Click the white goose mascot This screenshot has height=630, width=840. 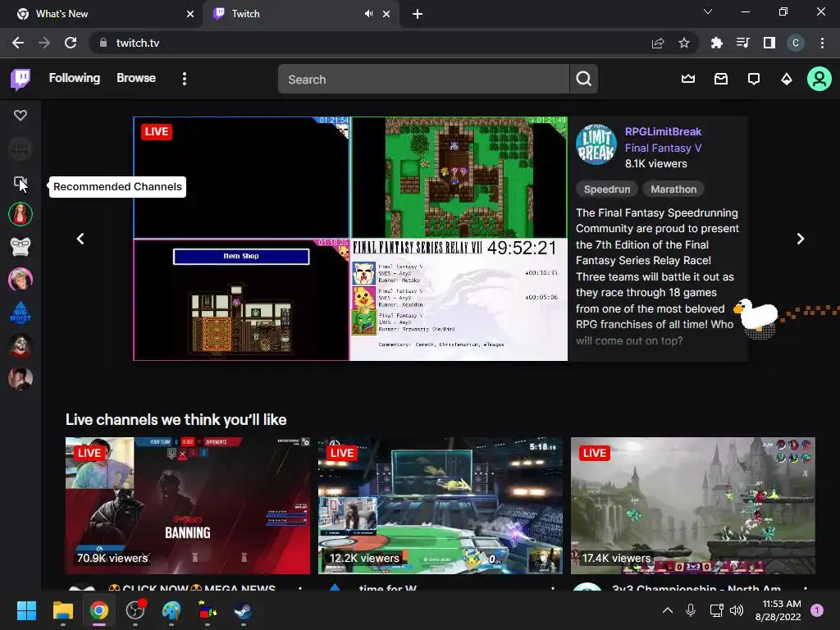756,316
